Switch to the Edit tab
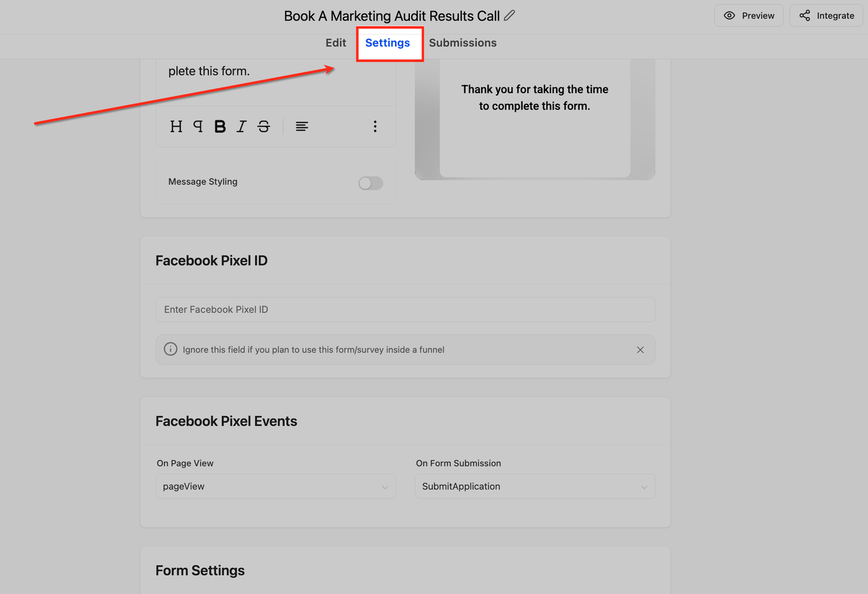 tap(336, 43)
